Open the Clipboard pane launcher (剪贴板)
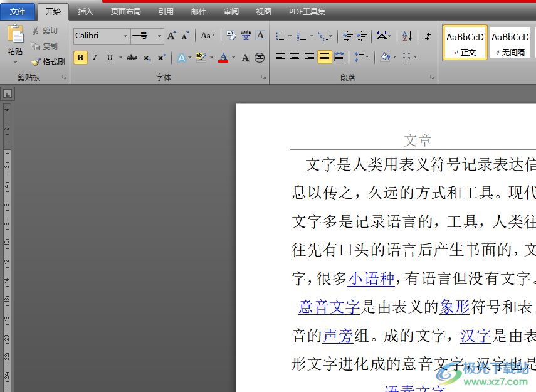The width and height of the screenshot is (536, 392). (65, 77)
